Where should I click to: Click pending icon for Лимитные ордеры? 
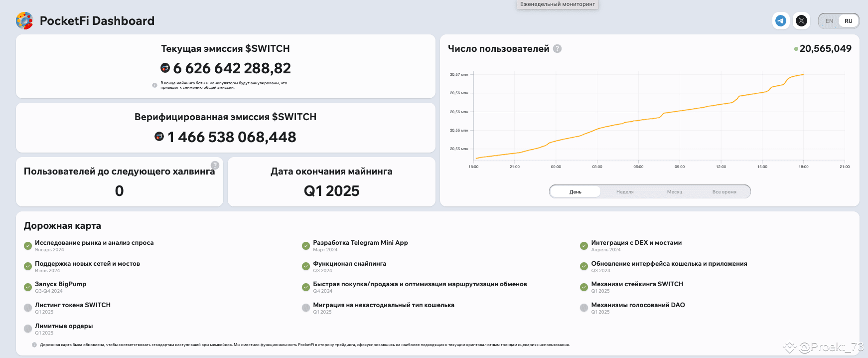coord(28,329)
